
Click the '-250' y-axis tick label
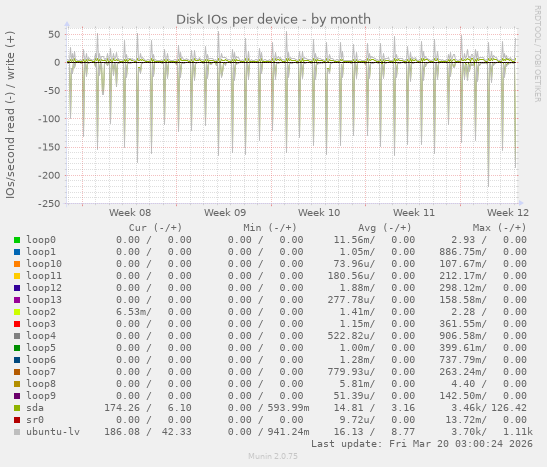pos(49,203)
